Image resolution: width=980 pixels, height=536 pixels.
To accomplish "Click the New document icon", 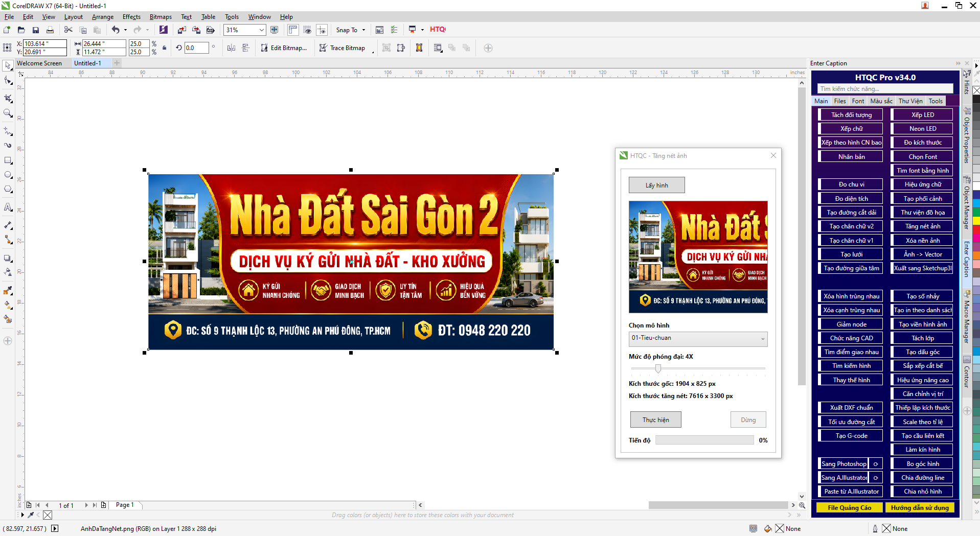I will click(7, 30).
